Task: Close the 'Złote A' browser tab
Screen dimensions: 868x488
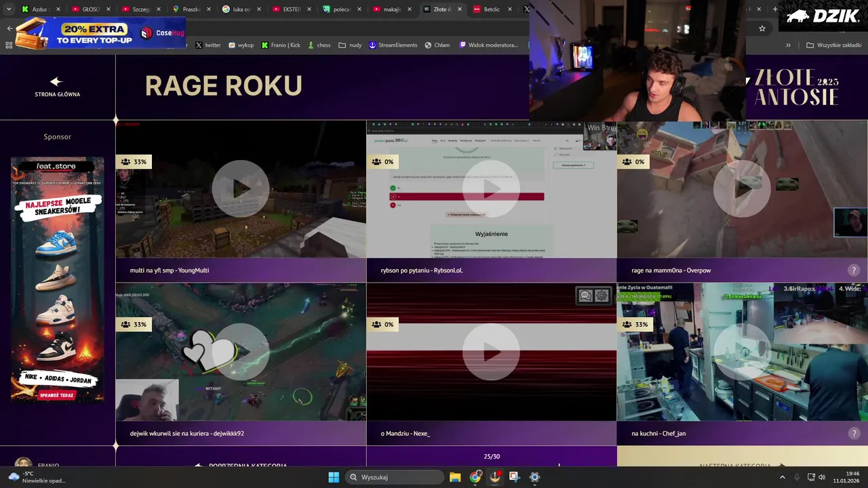Action: [x=460, y=9]
